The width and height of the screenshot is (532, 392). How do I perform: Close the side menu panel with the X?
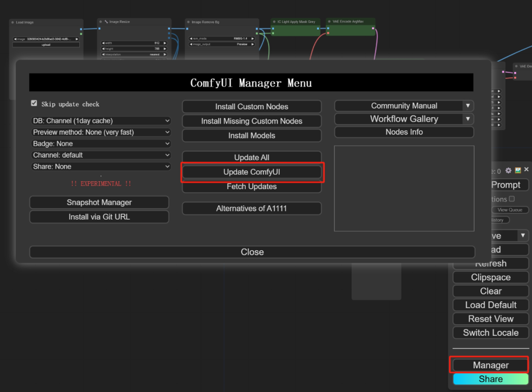click(526, 169)
